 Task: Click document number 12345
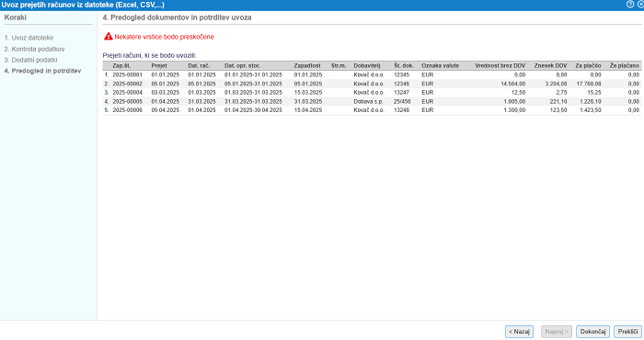[x=401, y=75]
